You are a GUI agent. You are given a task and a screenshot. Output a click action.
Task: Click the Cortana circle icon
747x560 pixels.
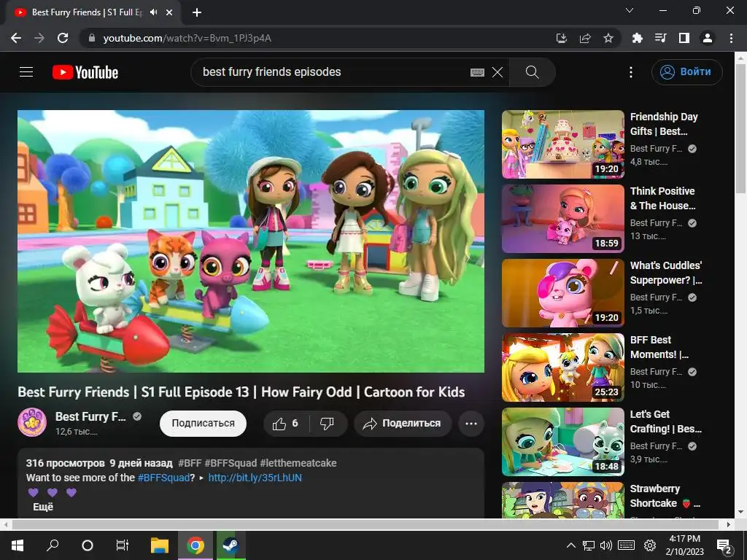click(88, 545)
